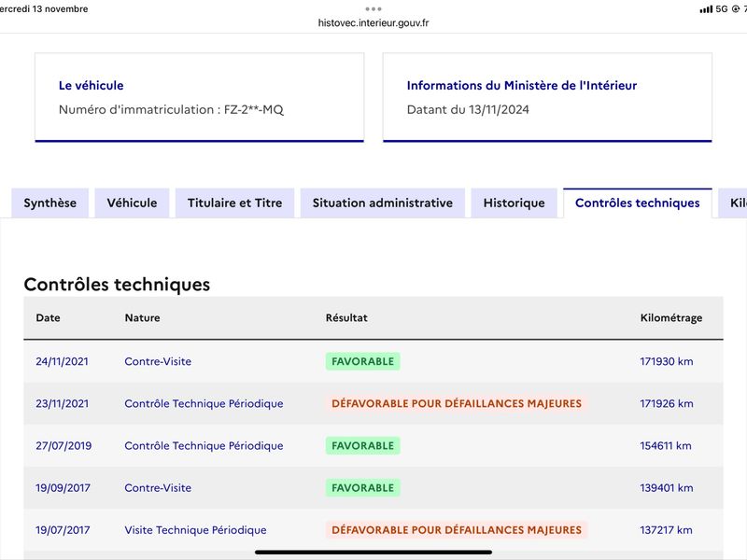Click the DÉFAVORABLE badge dated 23/11/2021
Viewport: 747px width, 560px height.
457,403
